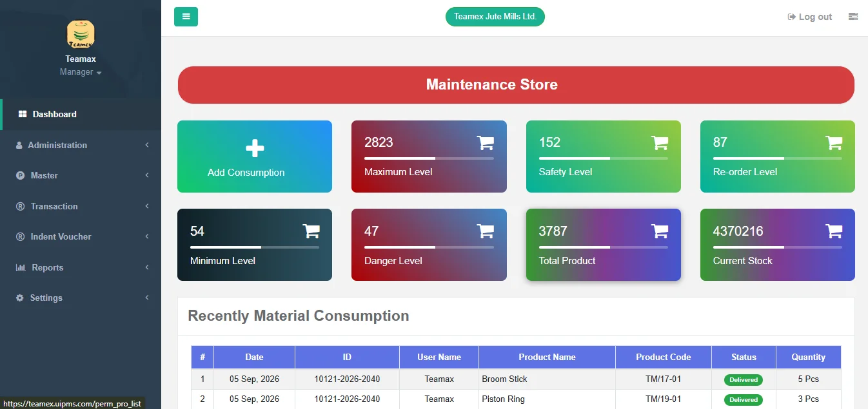Click the Transaction registered icon

[20, 206]
